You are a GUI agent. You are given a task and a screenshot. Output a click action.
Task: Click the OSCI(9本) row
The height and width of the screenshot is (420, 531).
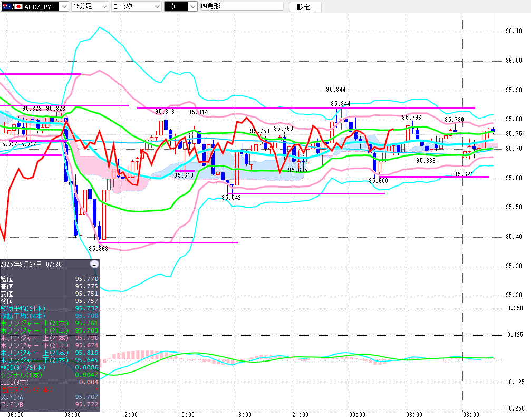click(50, 383)
